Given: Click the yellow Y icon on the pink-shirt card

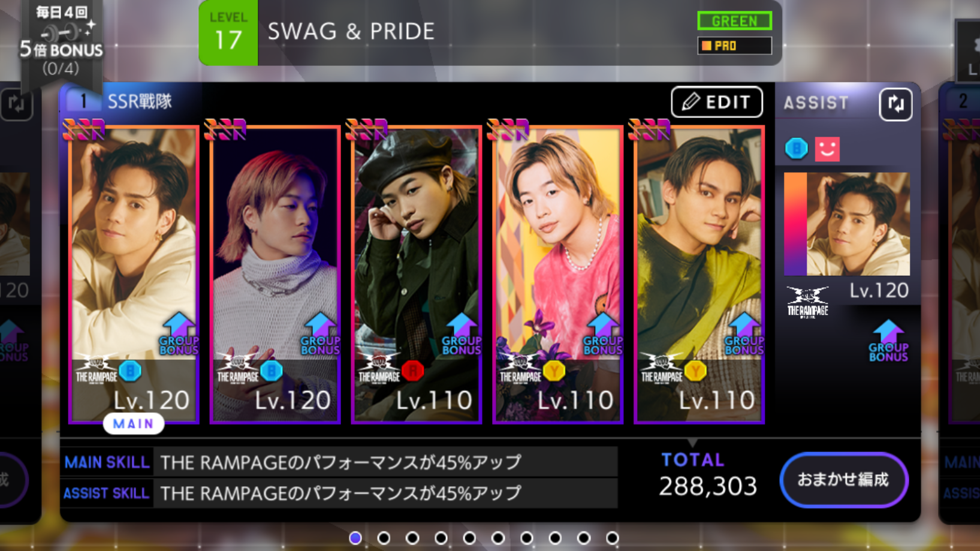Looking at the screenshot, I should click(x=554, y=371).
